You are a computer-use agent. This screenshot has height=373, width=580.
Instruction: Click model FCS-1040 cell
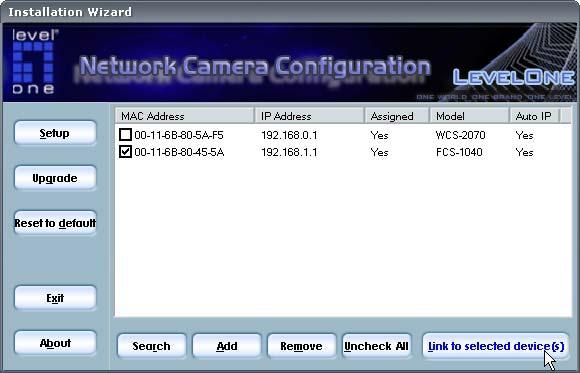tap(459, 152)
